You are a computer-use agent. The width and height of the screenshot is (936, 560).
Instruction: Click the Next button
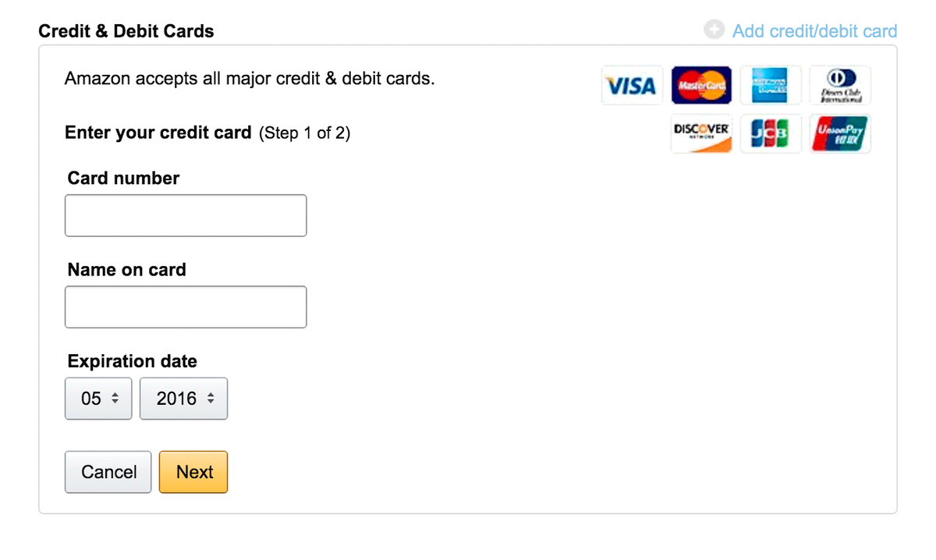[x=193, y=472]
